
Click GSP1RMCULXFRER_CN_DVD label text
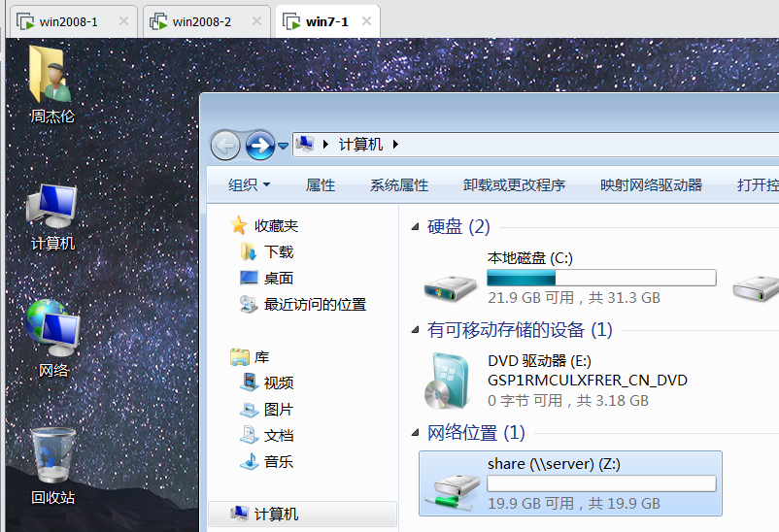click(x=588, y=381)
